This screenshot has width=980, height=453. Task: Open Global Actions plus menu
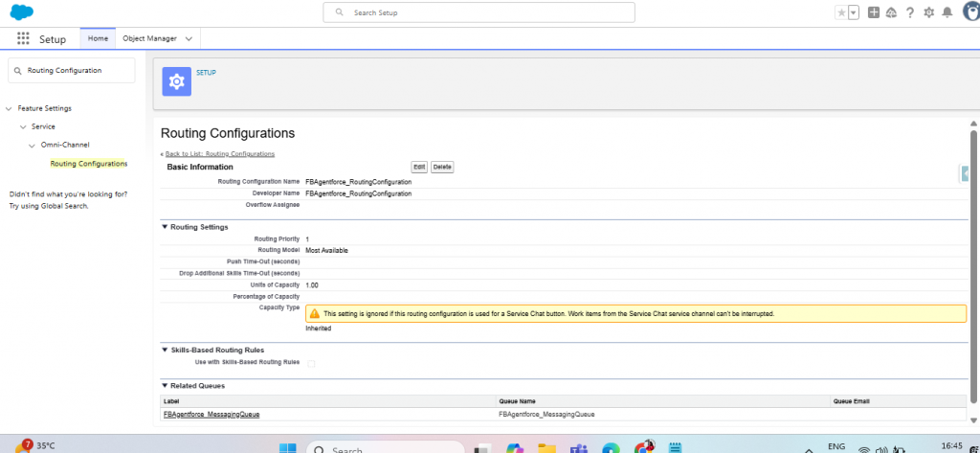(874, 12)
